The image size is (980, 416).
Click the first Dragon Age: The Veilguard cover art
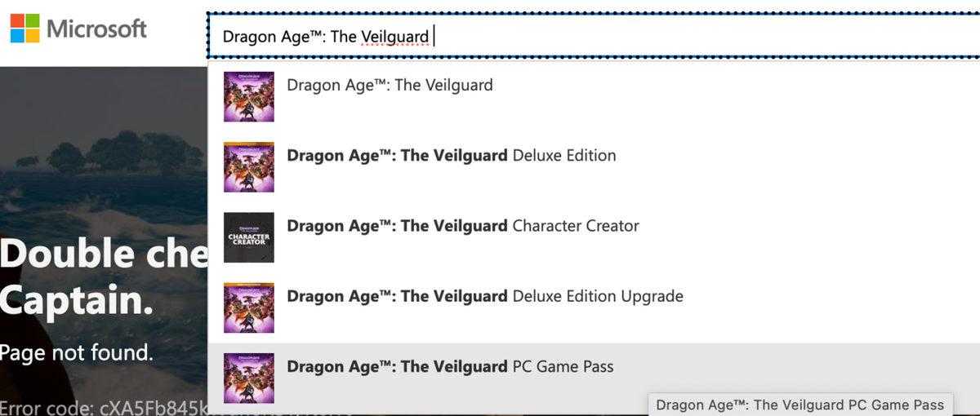click(x=249, y=97)
